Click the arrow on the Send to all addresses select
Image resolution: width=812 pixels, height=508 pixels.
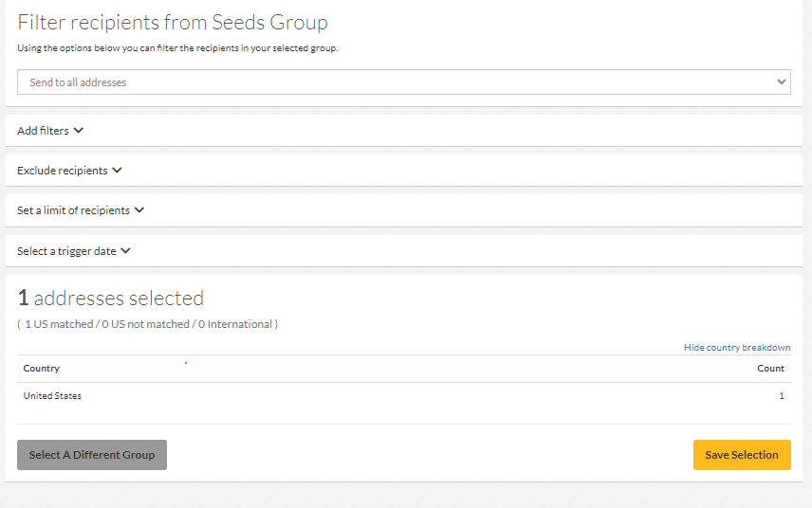[782, 82]
